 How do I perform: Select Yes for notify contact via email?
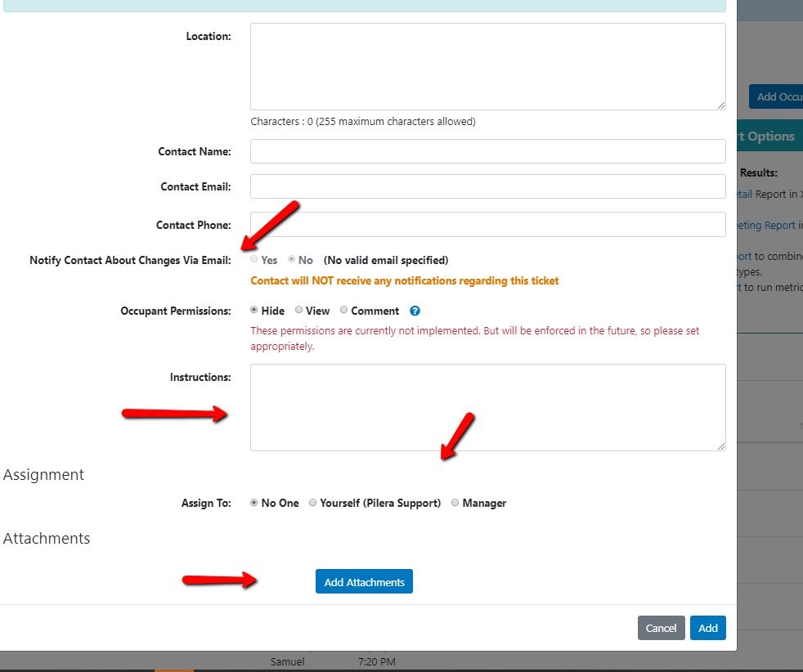click(x=254, y=259)
